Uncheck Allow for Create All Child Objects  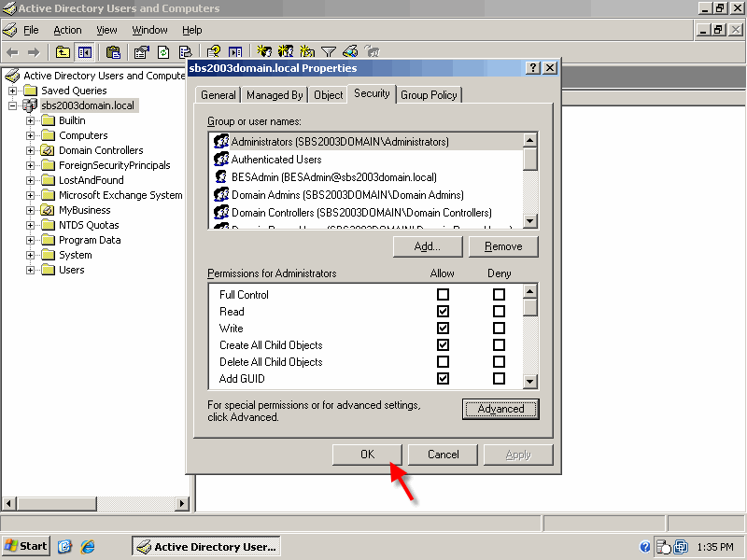(x=443, y=344)
